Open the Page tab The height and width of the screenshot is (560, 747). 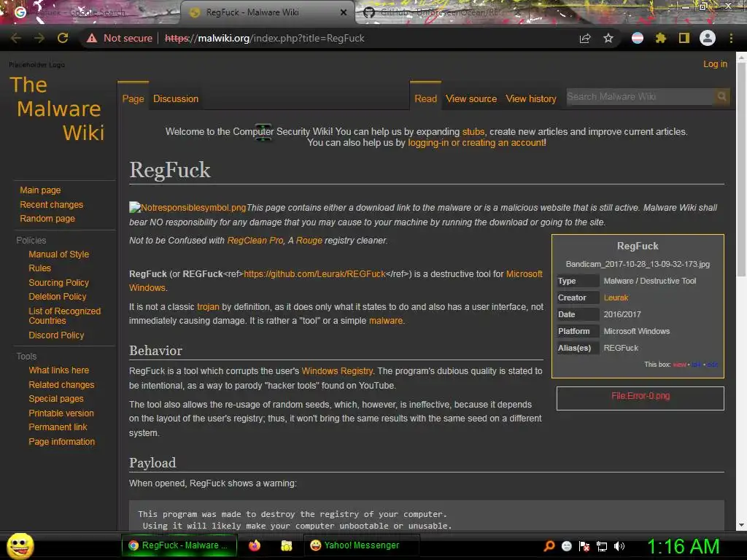click(133, 98)
